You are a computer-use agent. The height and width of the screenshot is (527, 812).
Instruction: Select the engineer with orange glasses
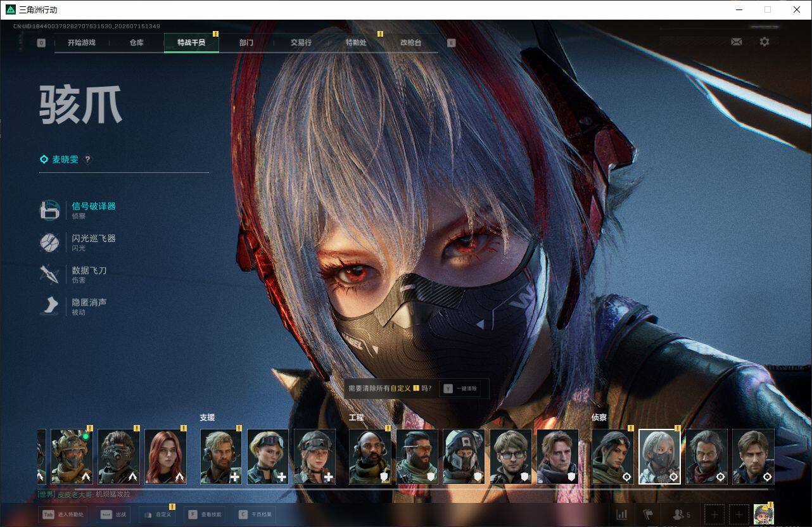[417, 457]
